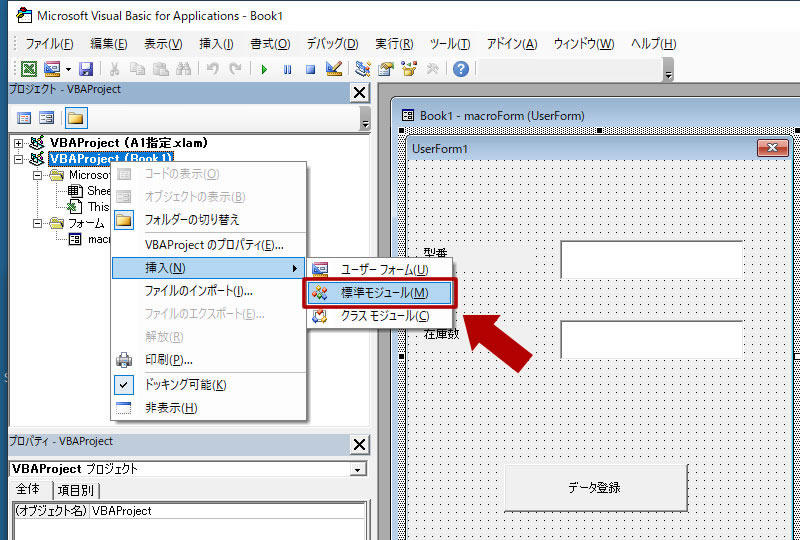Open the 挿入(N) submenu in context menu
Viewport: 800px width, 540px height.
[208, 268]
